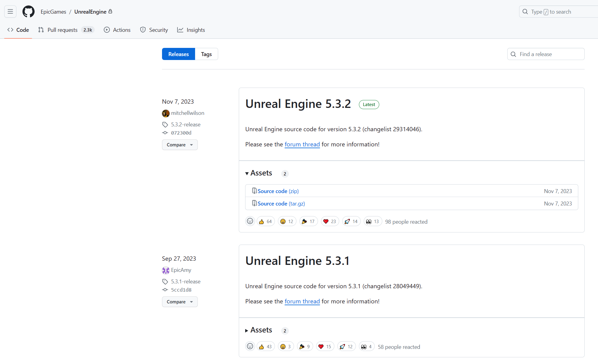The height and width of the screenshot is (364, 598).
Task: Toggle hooray reaction with 17 count
Action: [x=309, y=222]
